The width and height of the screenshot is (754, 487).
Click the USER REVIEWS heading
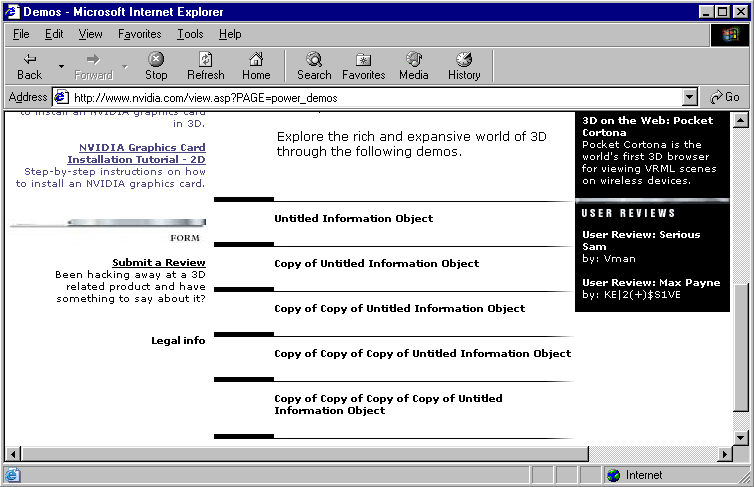[x=628, y=213]
